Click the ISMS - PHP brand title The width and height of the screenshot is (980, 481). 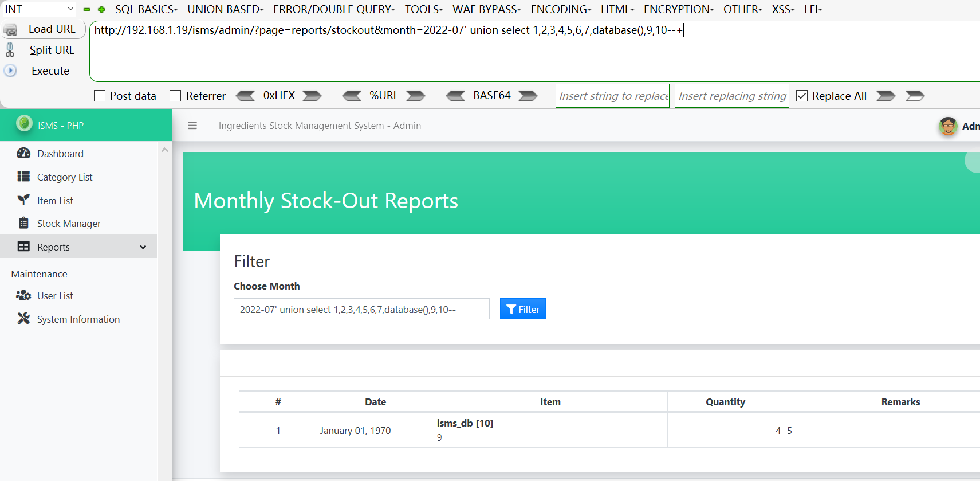tap(61, 126)
